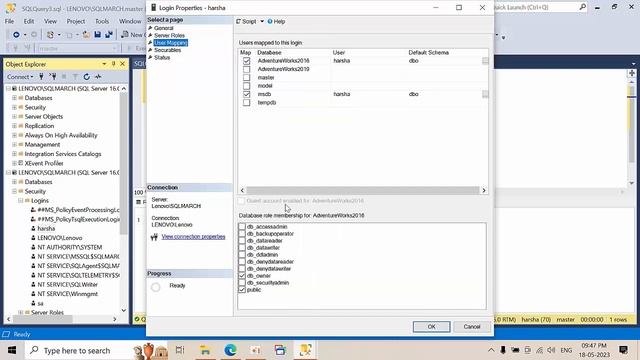
Task: Select the Securables page
Action: tap(167, 50)
